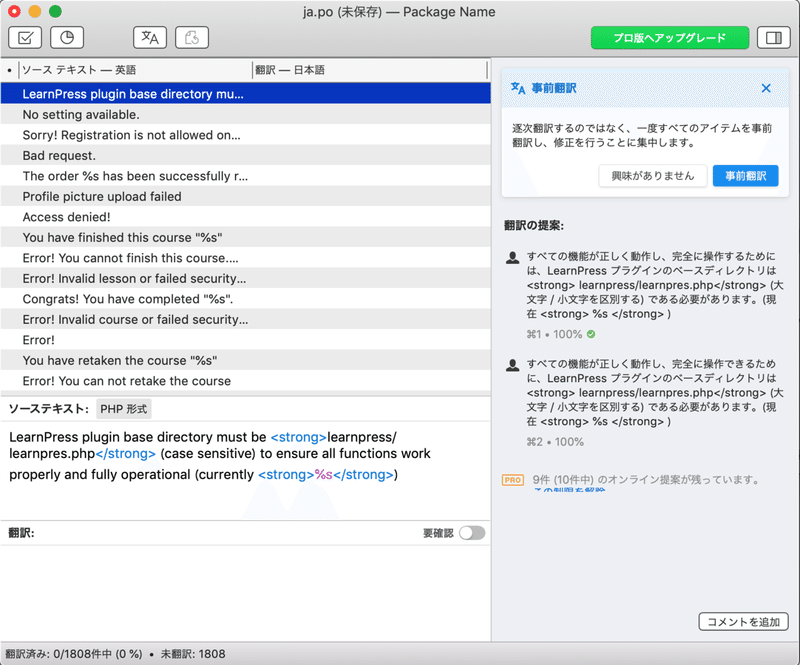Select row 'You have retaken the course "%s"'
Screen dimensions: 800x665
(x=245, y=360)
